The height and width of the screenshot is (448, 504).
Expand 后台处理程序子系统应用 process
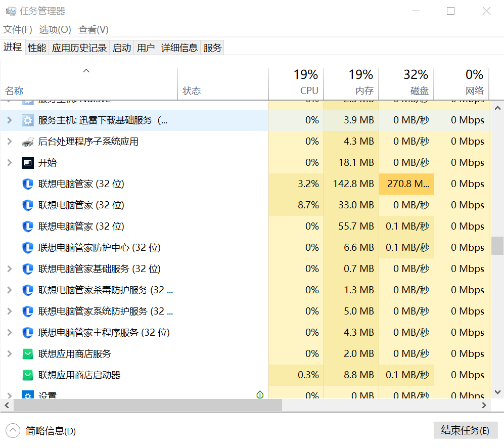click(x=10, y=142)
